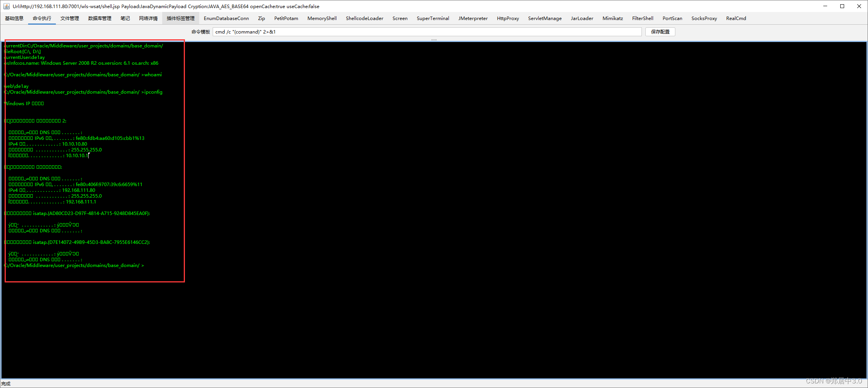Open the ShellcodeLoader tab
Viewport: 868px width, 388px height.
(364, 18)
